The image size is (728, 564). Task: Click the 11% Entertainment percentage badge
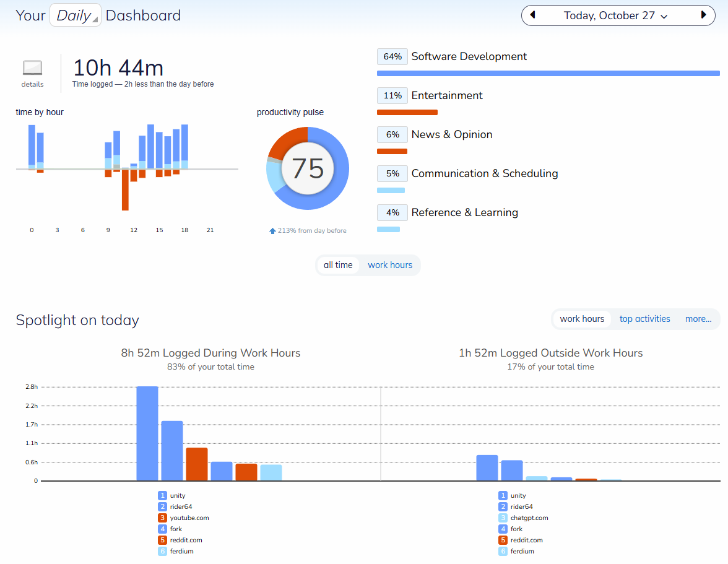click(x=392, y=96)
